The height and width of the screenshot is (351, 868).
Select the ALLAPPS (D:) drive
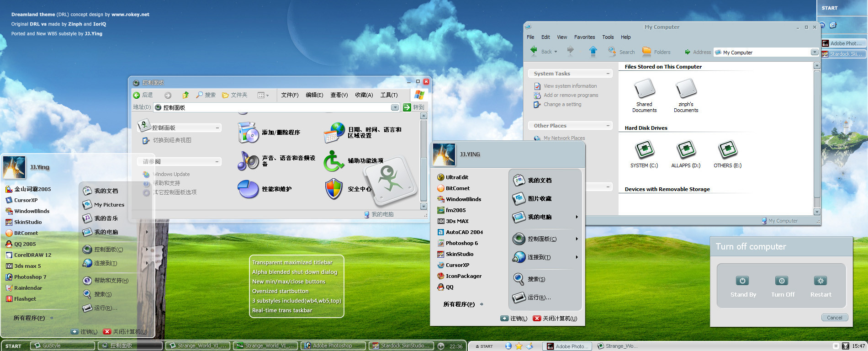tap(686, 154)
